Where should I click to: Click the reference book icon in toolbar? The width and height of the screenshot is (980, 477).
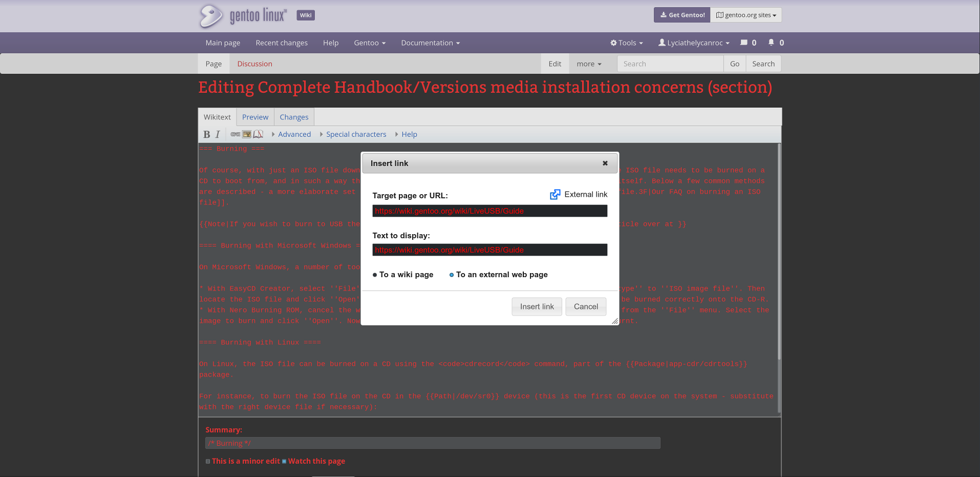point(258,134)
